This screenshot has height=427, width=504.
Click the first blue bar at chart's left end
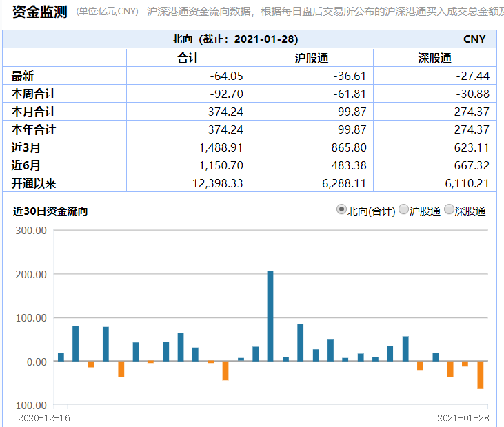coord(61,357)
